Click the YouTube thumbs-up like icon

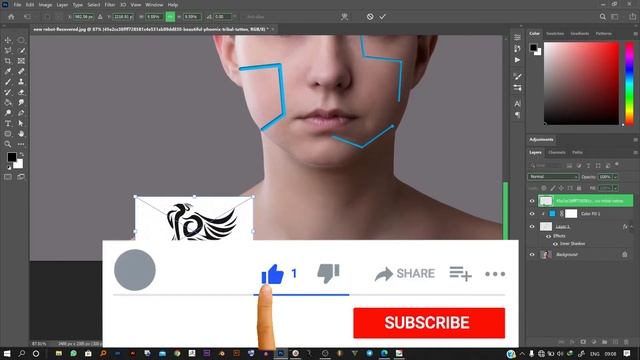(273, 274)
